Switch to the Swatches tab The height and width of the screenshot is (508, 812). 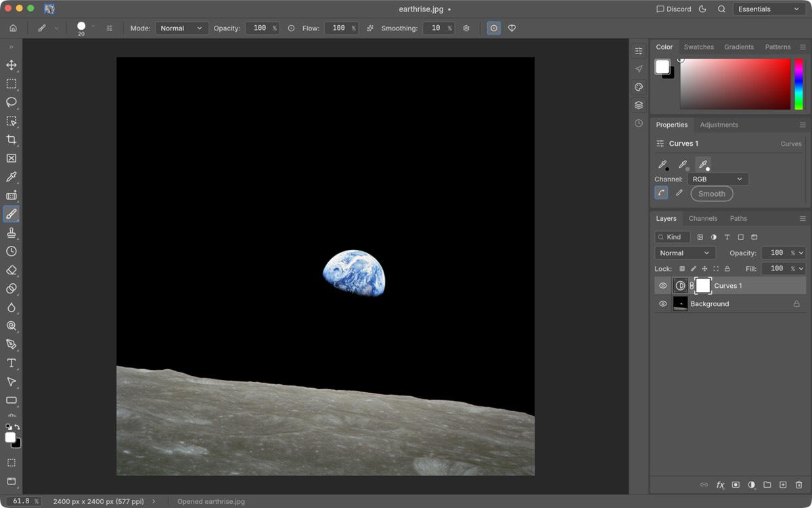tap(699, 47)
